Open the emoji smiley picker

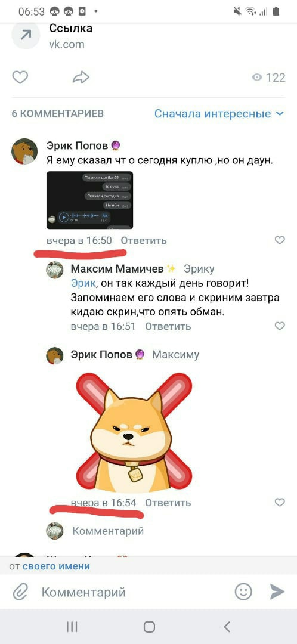click(x=243, y=592)
